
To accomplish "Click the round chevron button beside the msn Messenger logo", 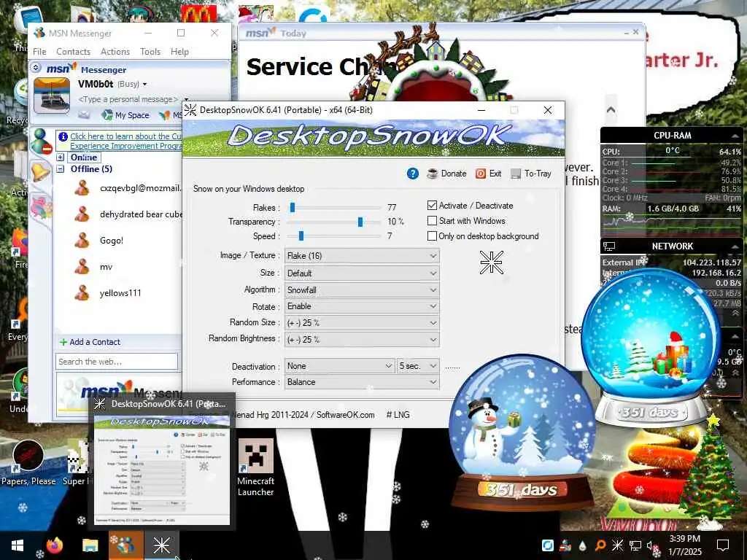I will click(x=36, y=68).
